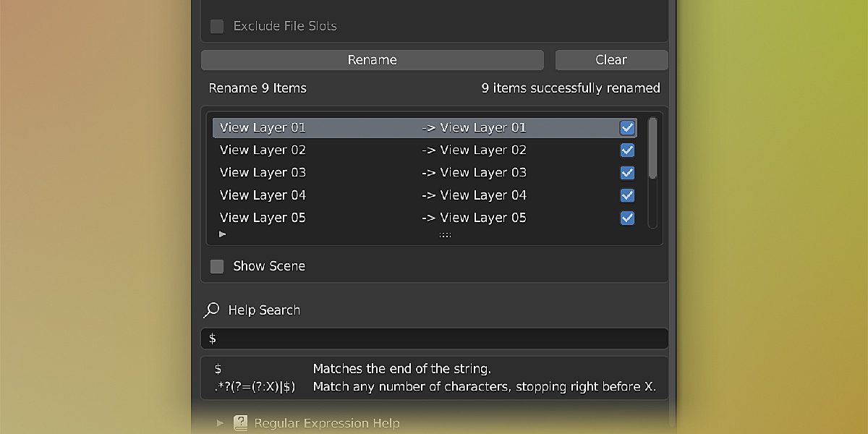868x434 pixels.
Task: Click the Help Search magnifier icon
Action: coord(211,310)
